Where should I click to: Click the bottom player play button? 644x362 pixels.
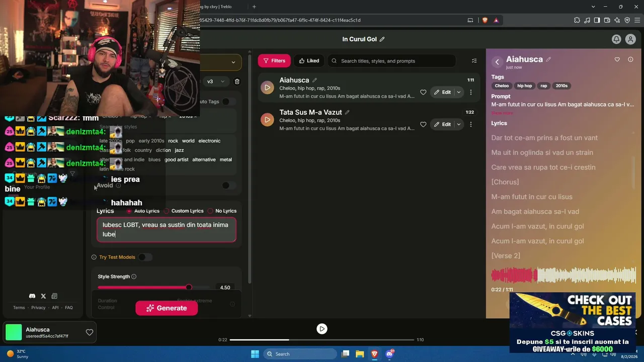pos(322,329)
